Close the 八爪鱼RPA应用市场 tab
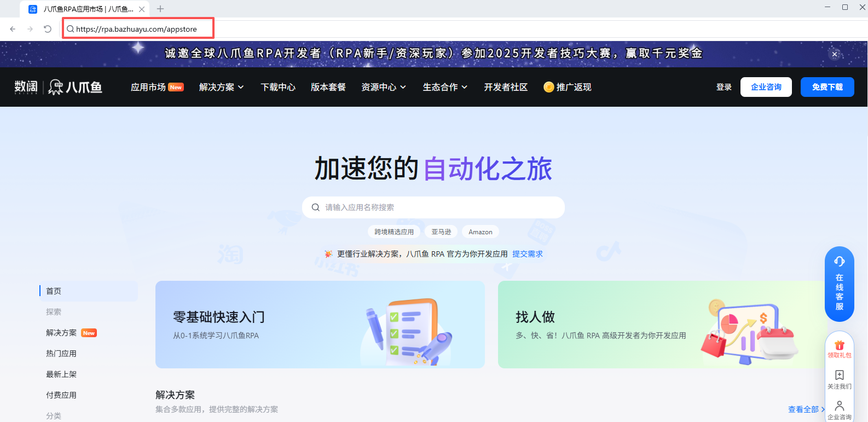This screenshot has width=868, height=422. coord(142,9)
